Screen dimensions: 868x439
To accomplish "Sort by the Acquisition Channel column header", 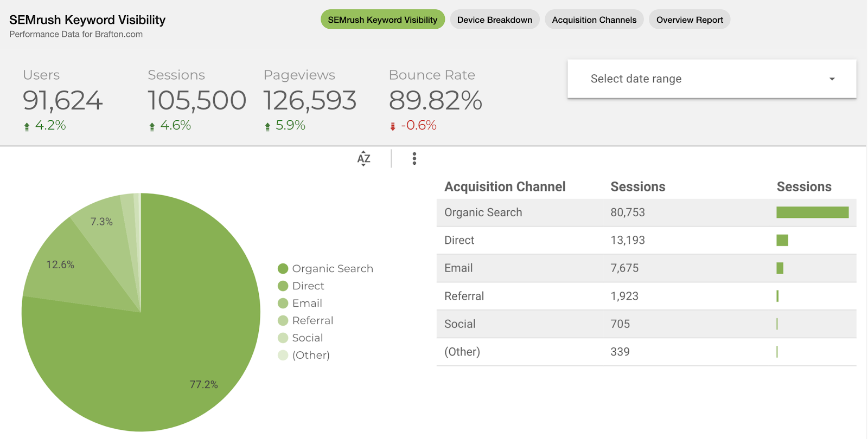I will click(505, 187).
